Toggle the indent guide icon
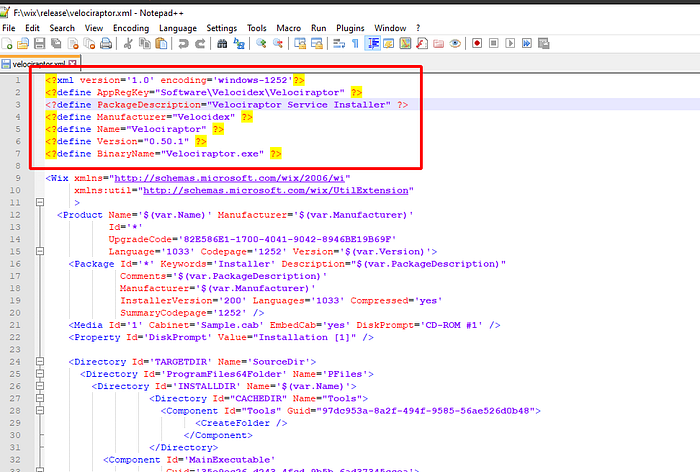700x472 pixels. (372, 44)
